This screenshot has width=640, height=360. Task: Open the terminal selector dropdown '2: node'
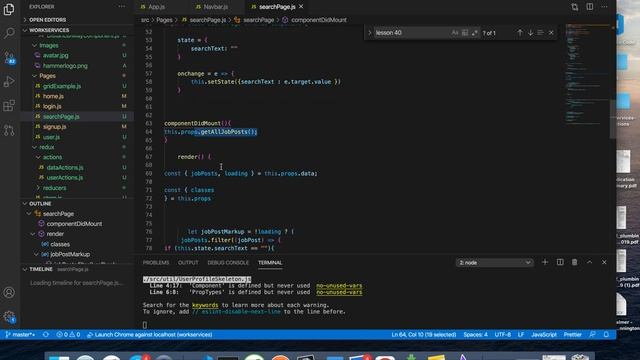coord(494,262)
